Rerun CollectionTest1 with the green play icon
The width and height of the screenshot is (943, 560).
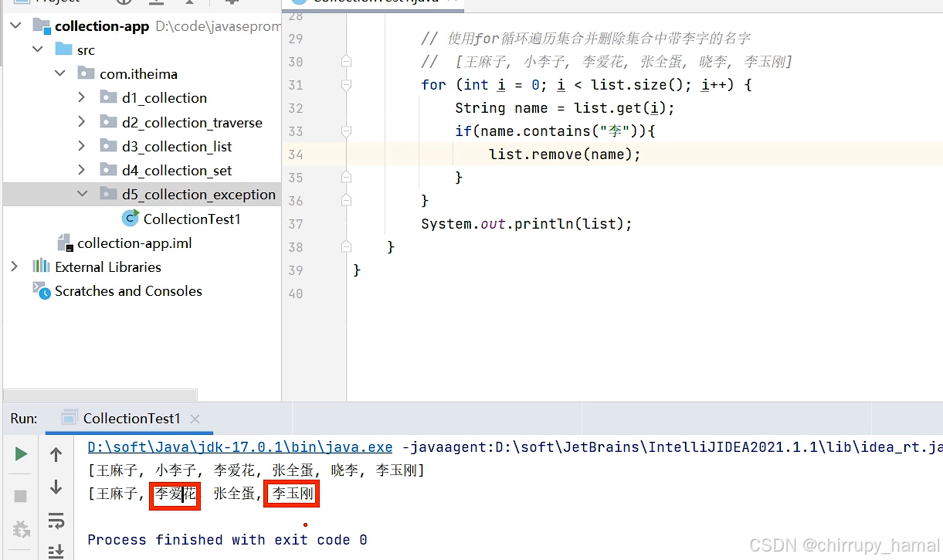(x=21, y=454)
